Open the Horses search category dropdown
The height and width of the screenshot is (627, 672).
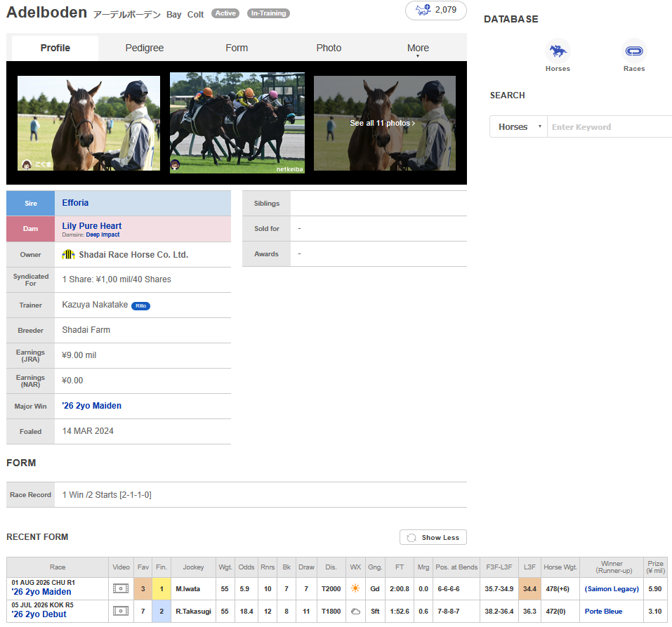point(519,127)
